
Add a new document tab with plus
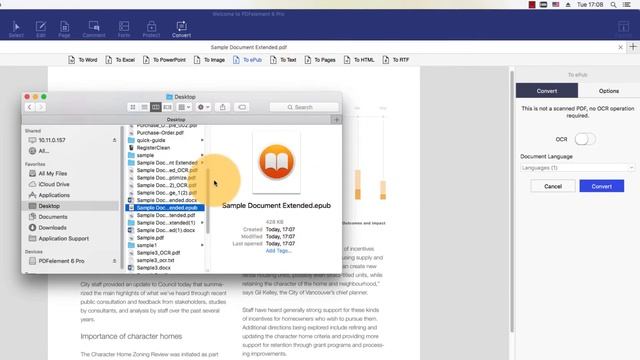tap(633, 47)
